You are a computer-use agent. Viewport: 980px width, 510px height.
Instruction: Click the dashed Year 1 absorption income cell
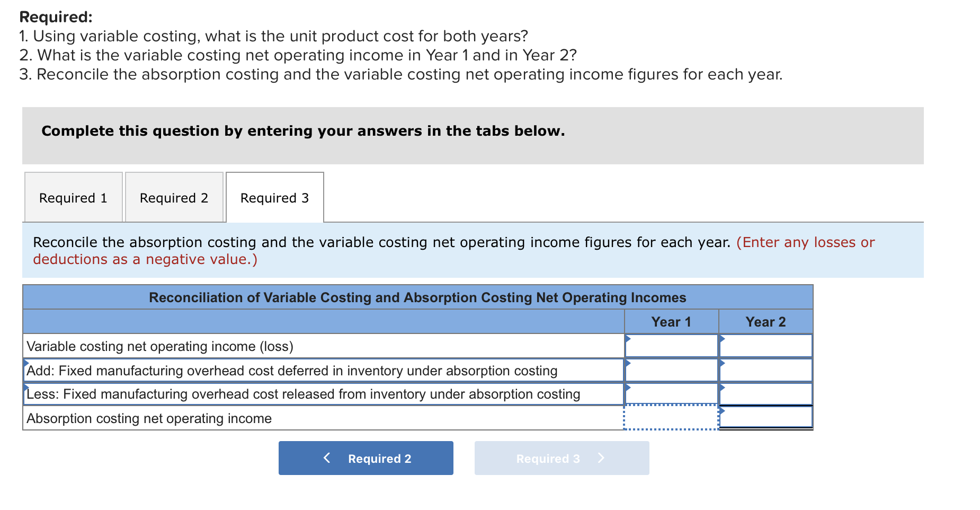[670, 417]
